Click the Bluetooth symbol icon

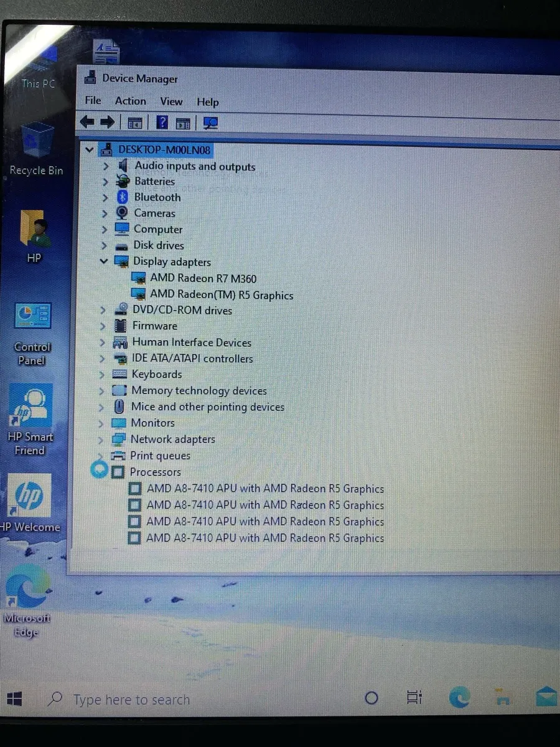point(122,197)
